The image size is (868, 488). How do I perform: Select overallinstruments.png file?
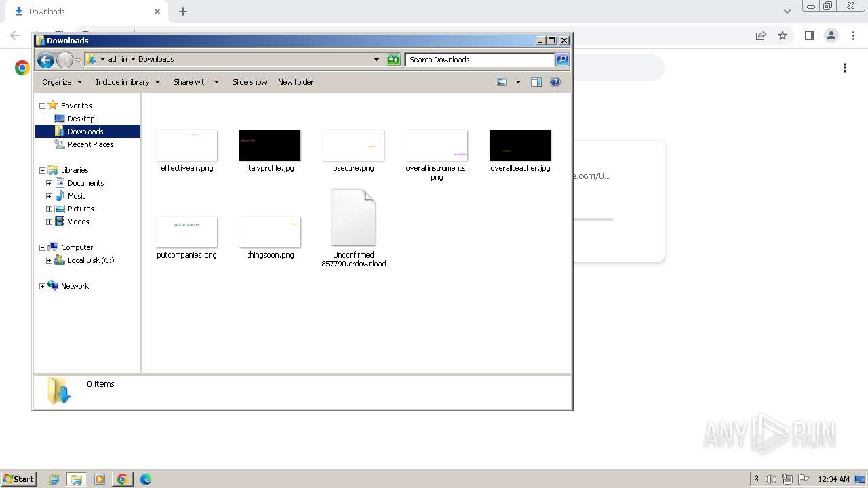[x=437, y=155]
